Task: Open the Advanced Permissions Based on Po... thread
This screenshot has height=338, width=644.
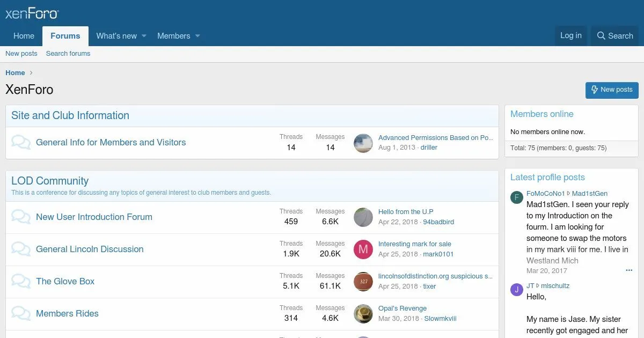Action: point(436,138)
